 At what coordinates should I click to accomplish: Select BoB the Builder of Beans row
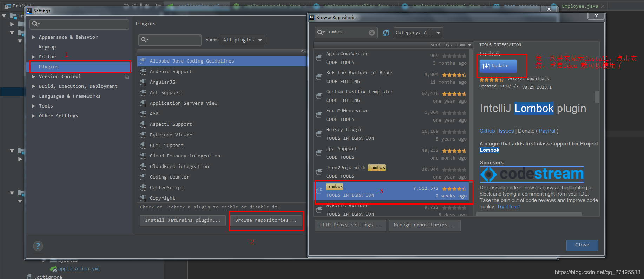click(391, 77)
